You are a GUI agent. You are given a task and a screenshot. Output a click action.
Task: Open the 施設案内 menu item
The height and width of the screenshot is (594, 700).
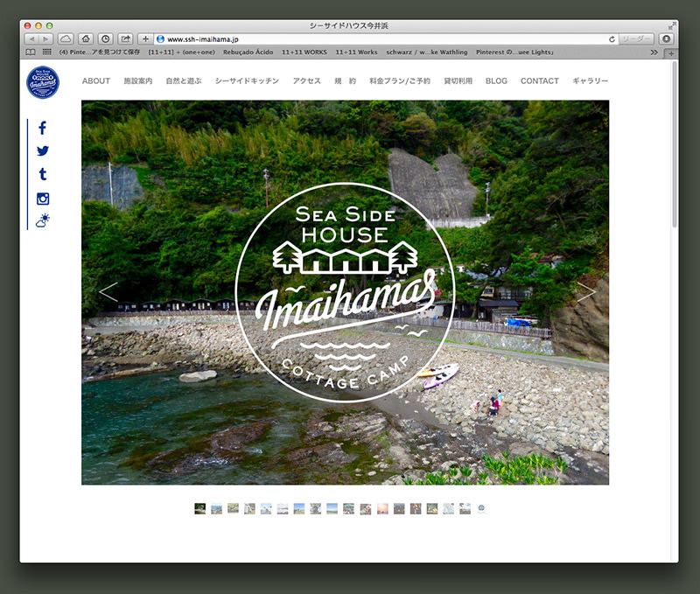tap(138, 80)
